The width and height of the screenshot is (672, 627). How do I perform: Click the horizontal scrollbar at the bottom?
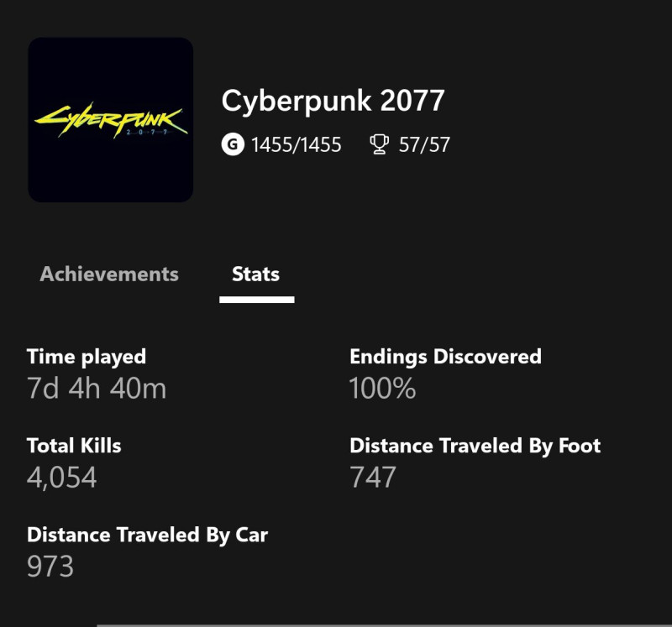(x=383, y=624)
